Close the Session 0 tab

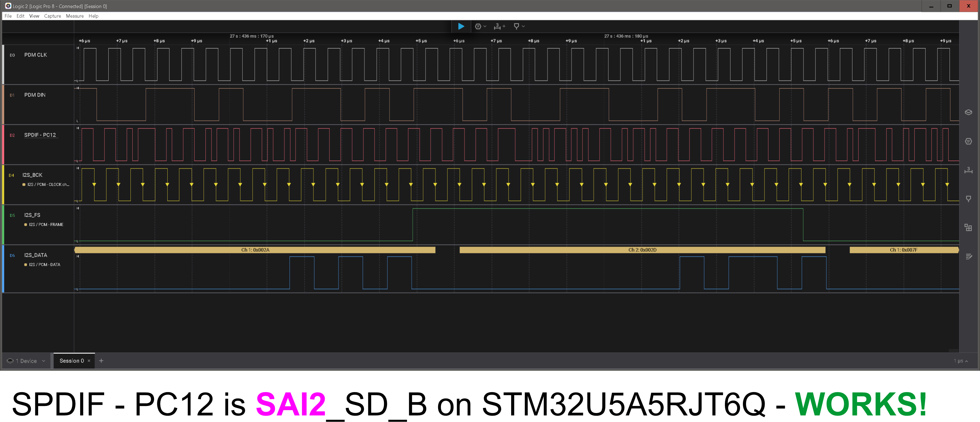click(x=89, y=361)
